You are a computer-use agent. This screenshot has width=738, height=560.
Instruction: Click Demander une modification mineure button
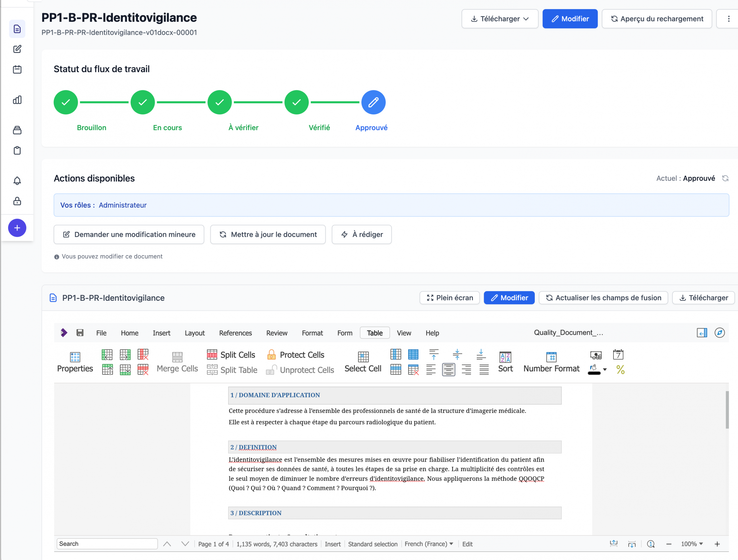(x=129, y=234)
